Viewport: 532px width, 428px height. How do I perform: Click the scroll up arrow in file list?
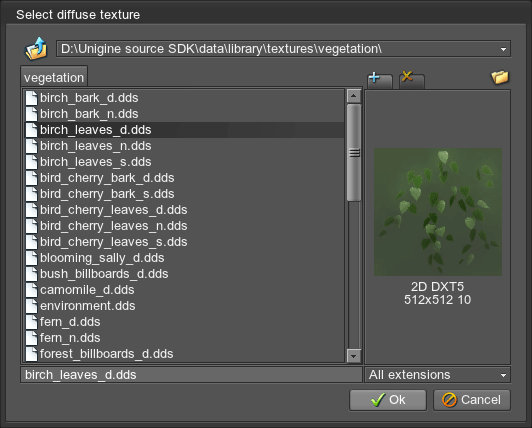tap(354, 96)
